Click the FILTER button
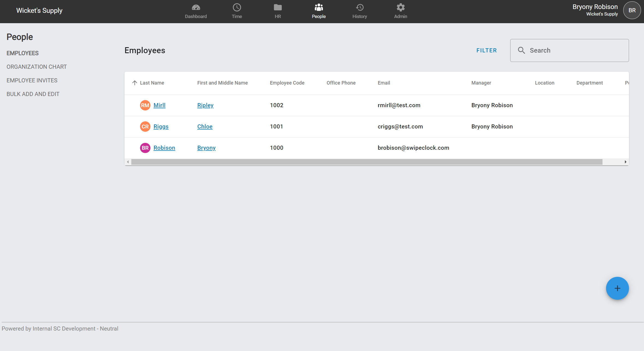Screen dimensions: 644x351 click(486, 50)
